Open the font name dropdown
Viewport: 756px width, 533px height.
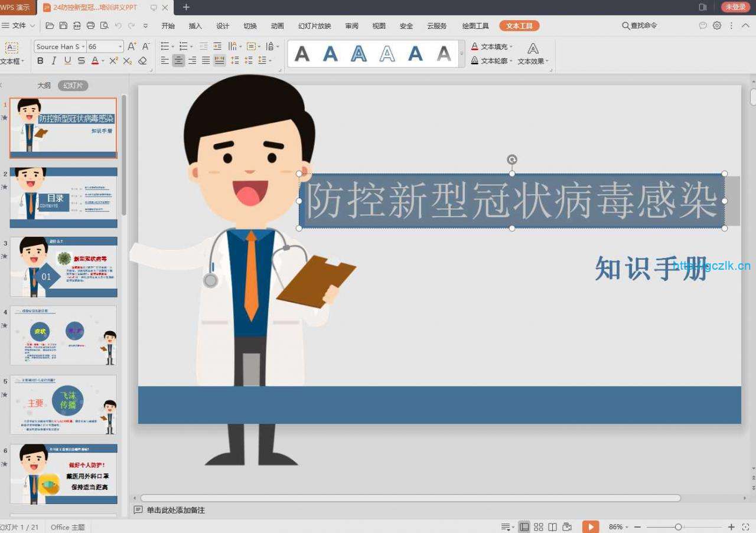click(83, 47)
